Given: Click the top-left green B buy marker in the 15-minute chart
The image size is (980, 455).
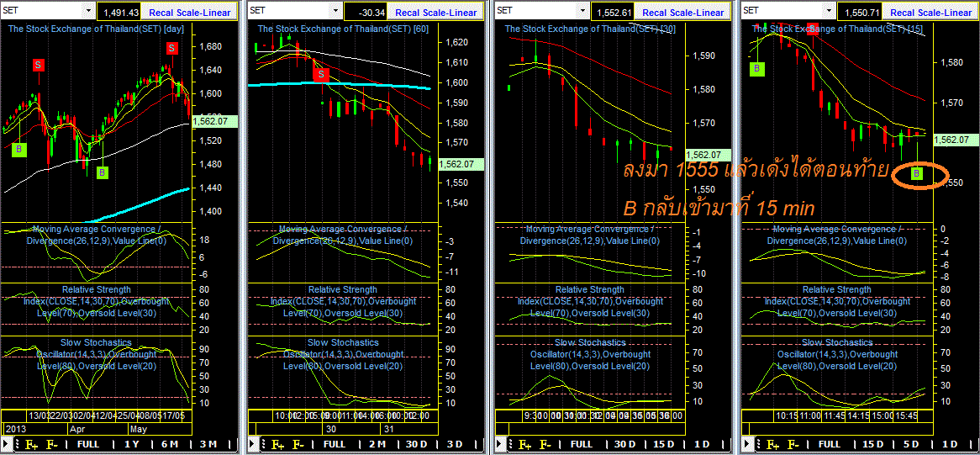Looking at the screenshot, I should click(757, 69).
